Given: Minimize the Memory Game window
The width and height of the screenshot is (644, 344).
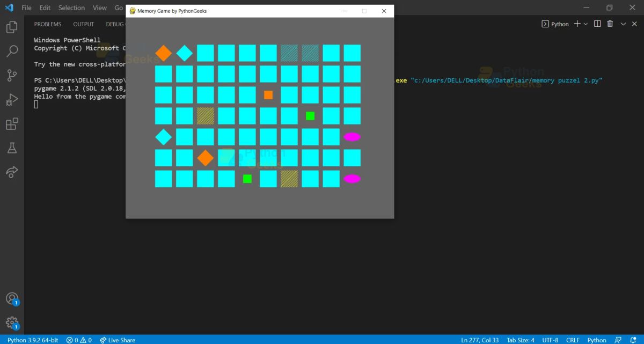Looking at the screenshot, I should (345, 11).
